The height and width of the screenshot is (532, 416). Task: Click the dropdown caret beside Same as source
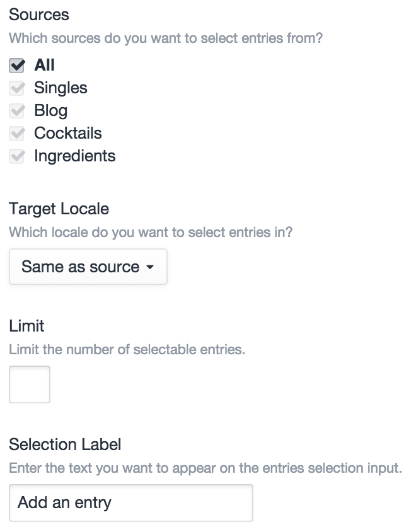[x=151, y=267]
